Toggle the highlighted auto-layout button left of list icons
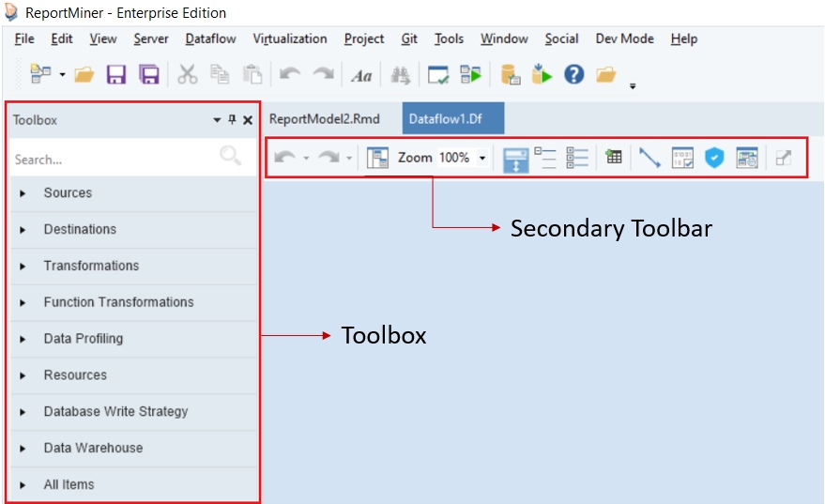 (516, 158)
